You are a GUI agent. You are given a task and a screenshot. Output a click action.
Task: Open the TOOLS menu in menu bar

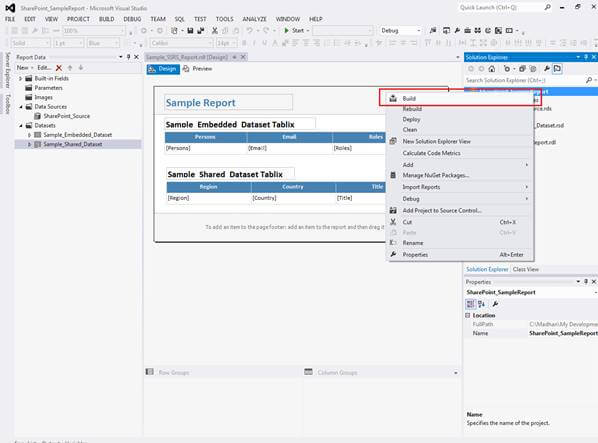pyautogui.click(x=225, y=19)
